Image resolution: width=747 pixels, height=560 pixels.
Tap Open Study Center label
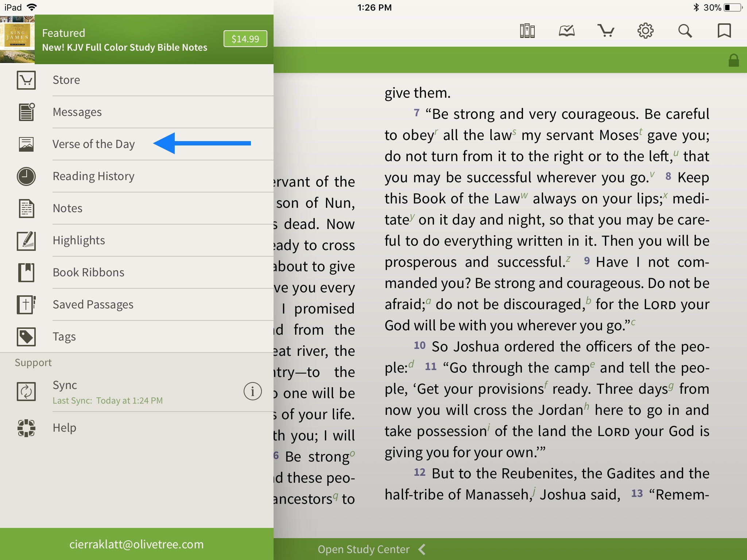[364, 549]
